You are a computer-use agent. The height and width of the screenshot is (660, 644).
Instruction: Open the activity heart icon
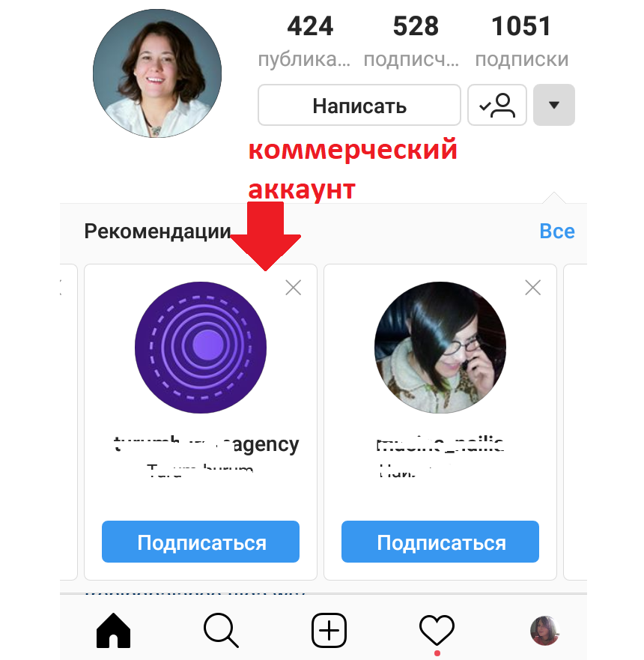coord(437,630)
